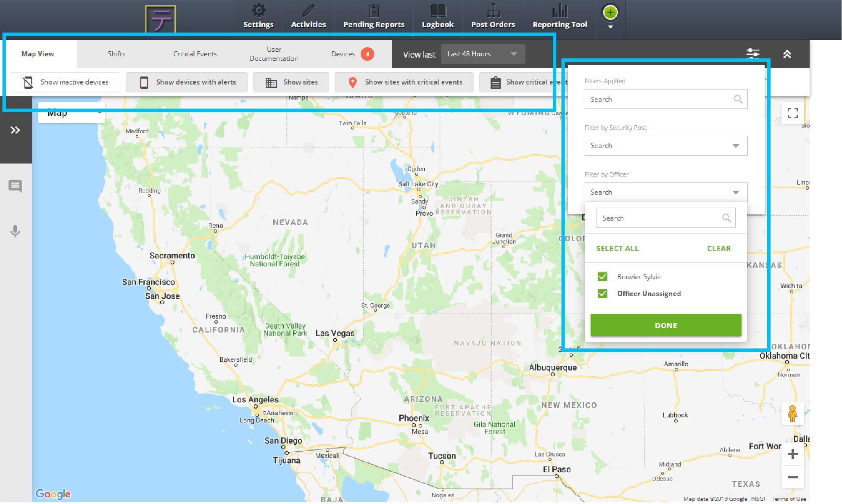Click Bouvier Sylvie officer name
This screenshot has height=504, width=842.
pos(639,277)
